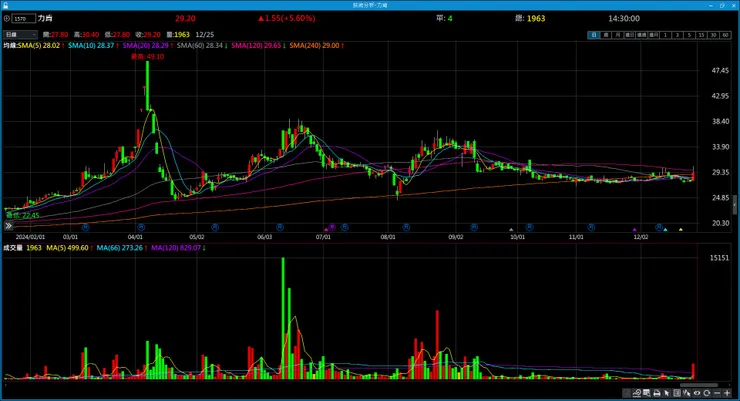Toggle the eye visibility icon
The width and height of the screenshot is (740, 401).
pyautogui.click(x=697, y=393)
